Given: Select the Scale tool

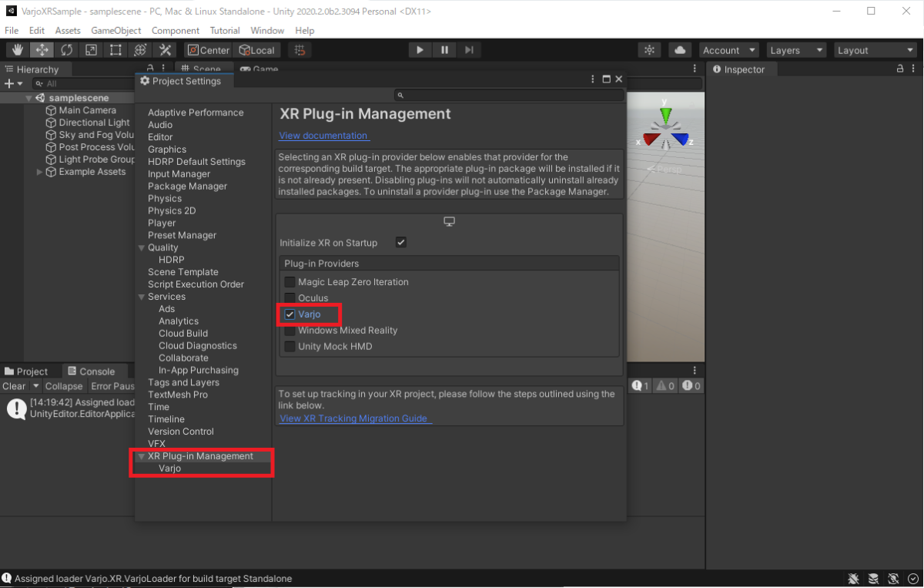Looking at the screenshot, I should click(x=91, y=50).
